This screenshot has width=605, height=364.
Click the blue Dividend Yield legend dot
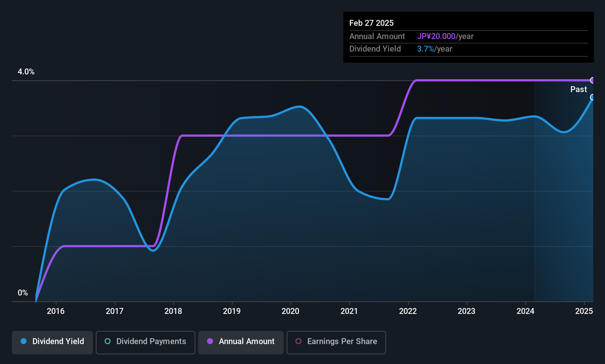click(24, 341)
